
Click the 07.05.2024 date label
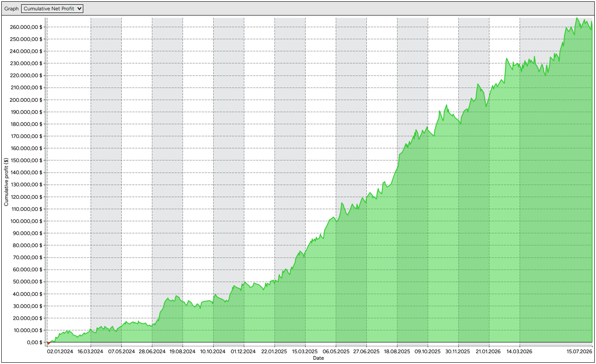pos(121,351)
